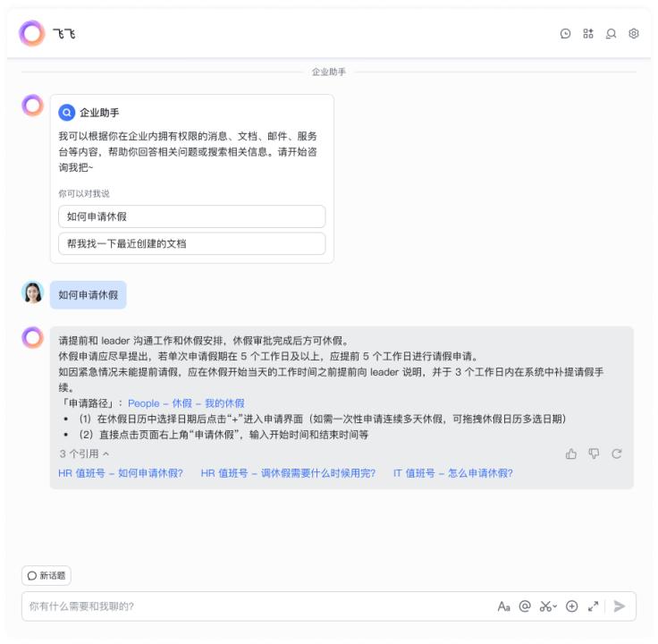
Task: Click the @ mention icon
Action: tap(525, 606)
